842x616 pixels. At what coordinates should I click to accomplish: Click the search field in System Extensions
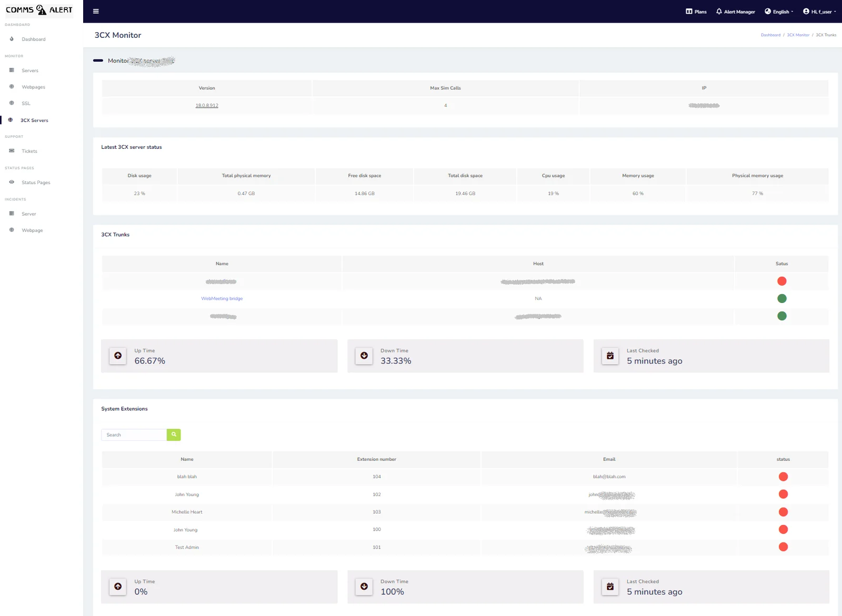[x=134, y=435]
